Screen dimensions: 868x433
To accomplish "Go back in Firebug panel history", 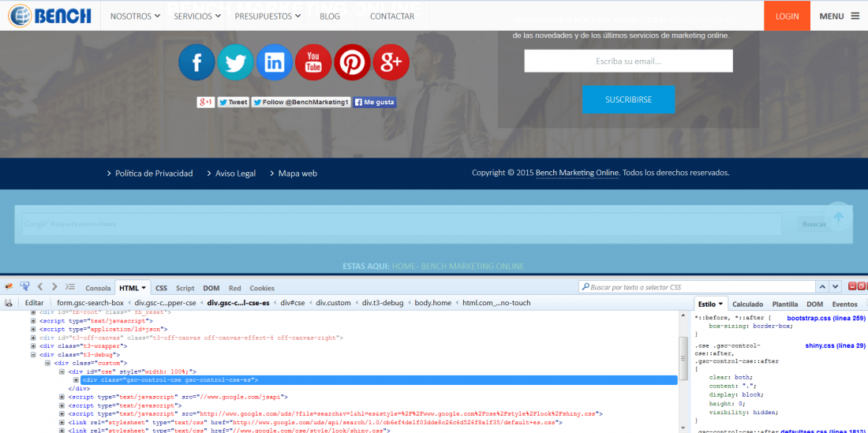I will point(40,286).
